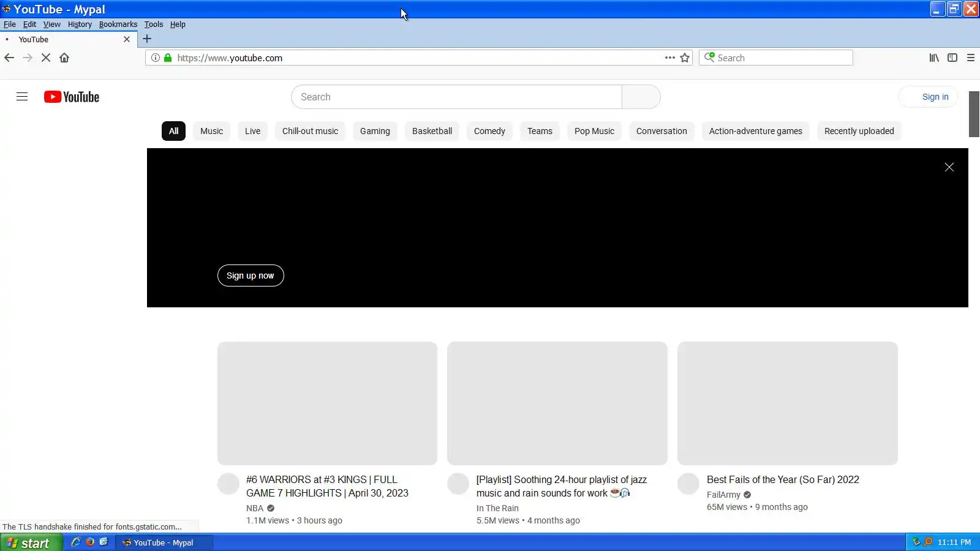Viewport: 980px width, 551px height.
Task: Open the Tools menu
Action: 154,24
